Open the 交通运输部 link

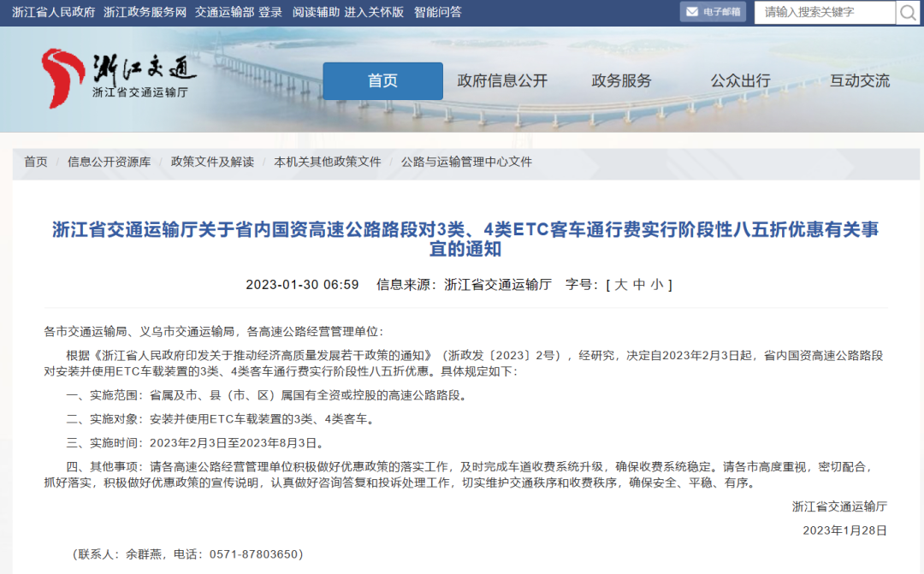(223, 12)
